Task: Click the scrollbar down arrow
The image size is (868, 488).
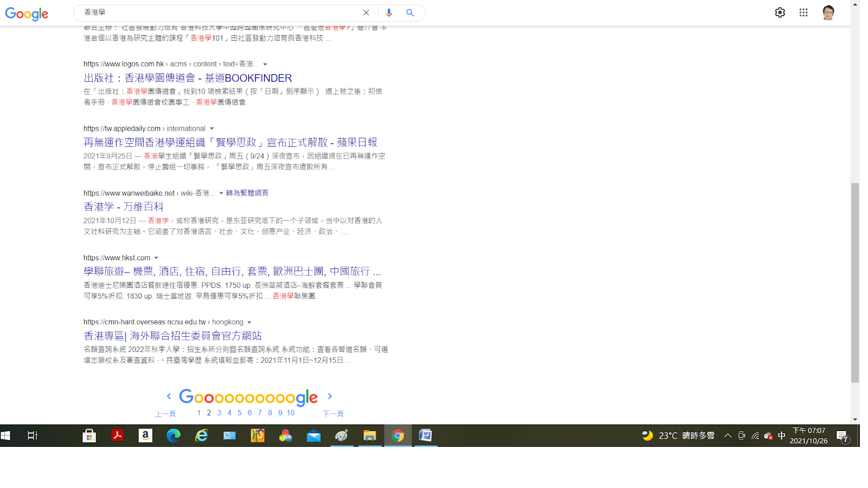Action: coord(855,419)
